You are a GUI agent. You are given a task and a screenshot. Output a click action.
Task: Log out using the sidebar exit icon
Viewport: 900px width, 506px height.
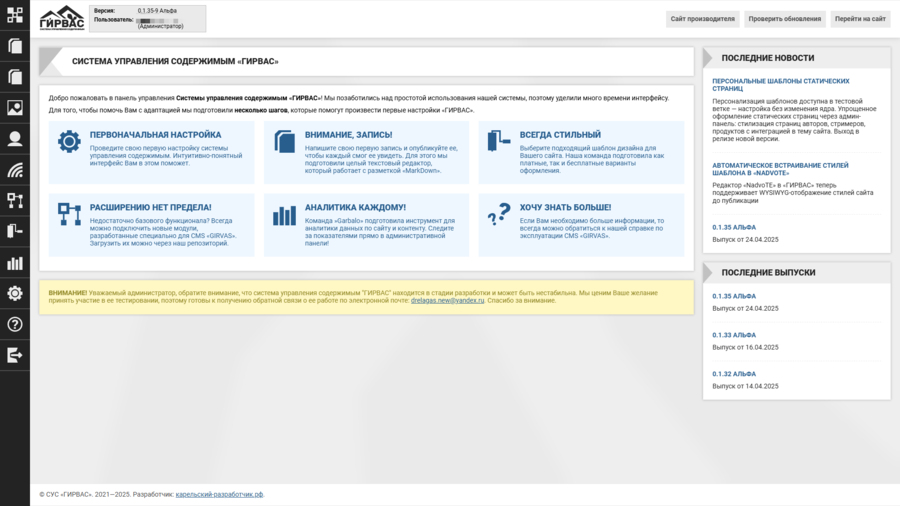pos(15,355)
